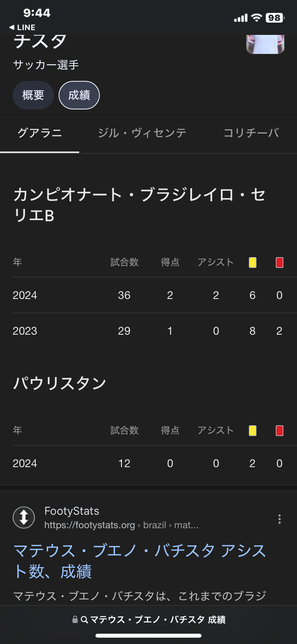This screenshot has width=297, height=644.
Task: Switch to the ジル・ヴィセンテ tab
Action: coord(142,133)
